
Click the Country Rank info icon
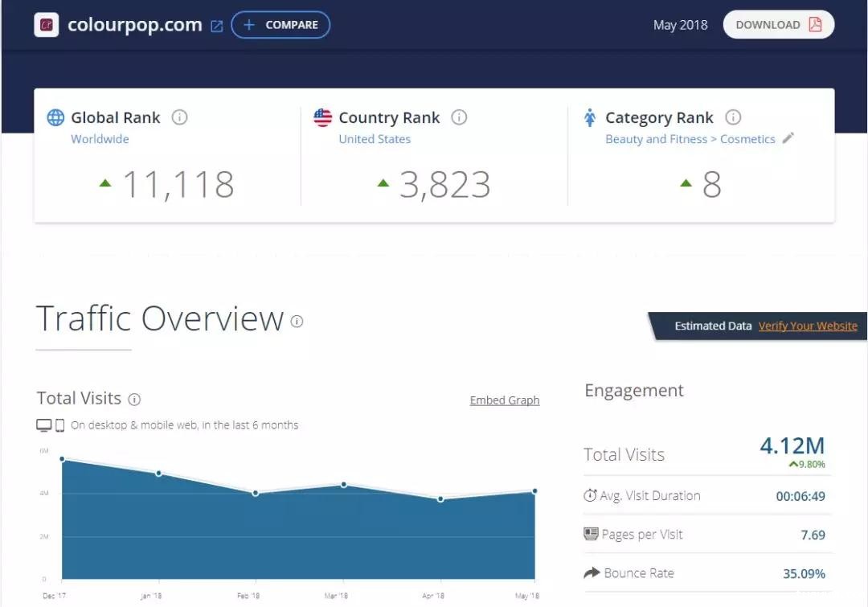[459, 117]
